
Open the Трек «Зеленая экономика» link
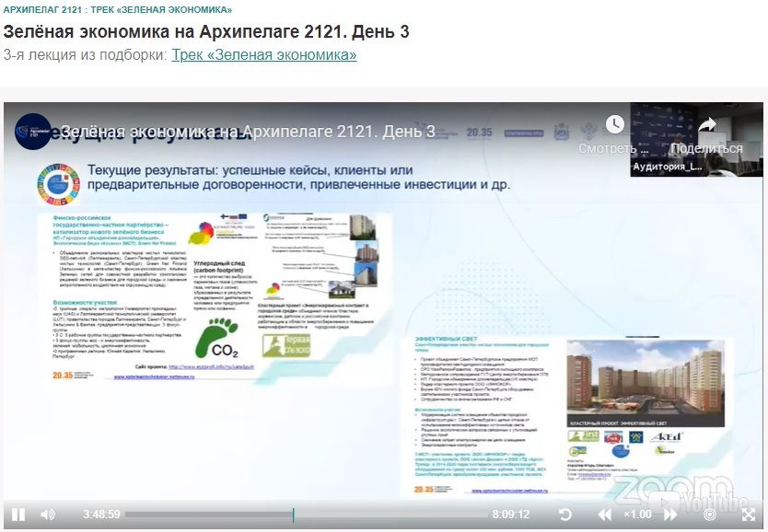coord(263,54)
